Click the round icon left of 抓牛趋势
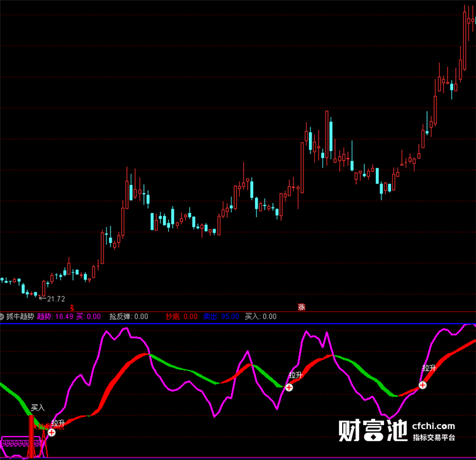 [1, 317]
